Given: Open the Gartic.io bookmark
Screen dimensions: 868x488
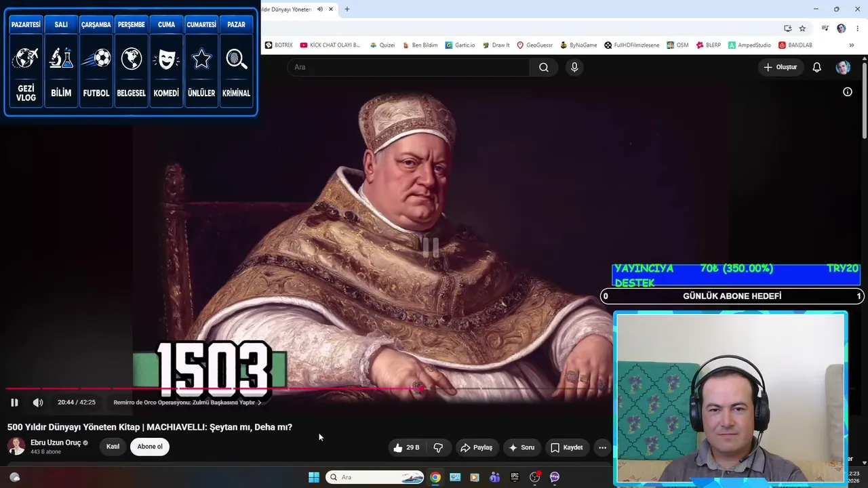Looking at the screenshot, I should pyautogui.click(x=460, y=45).
